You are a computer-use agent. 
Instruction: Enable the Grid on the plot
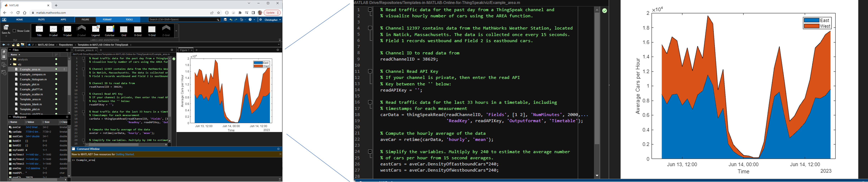124,31
